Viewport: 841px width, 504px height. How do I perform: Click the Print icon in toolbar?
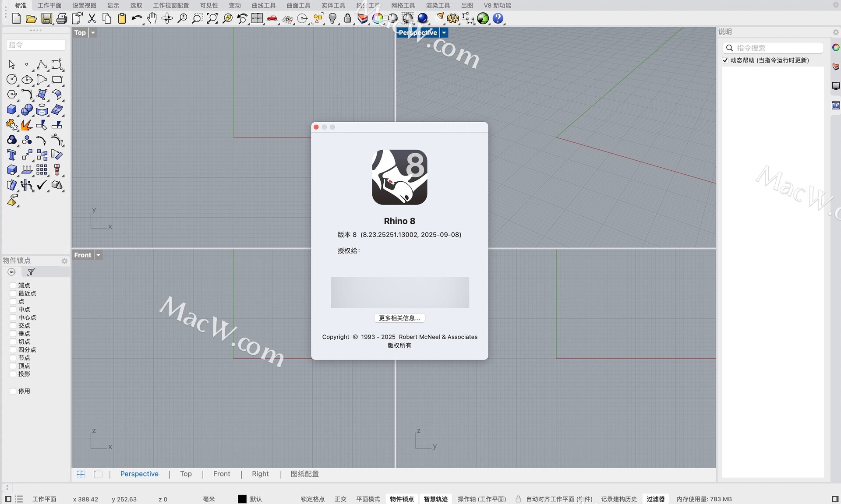(62, 18)
